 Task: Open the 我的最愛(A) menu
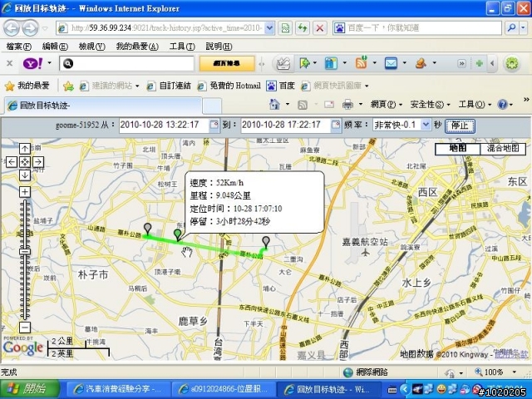coord(137,47)
